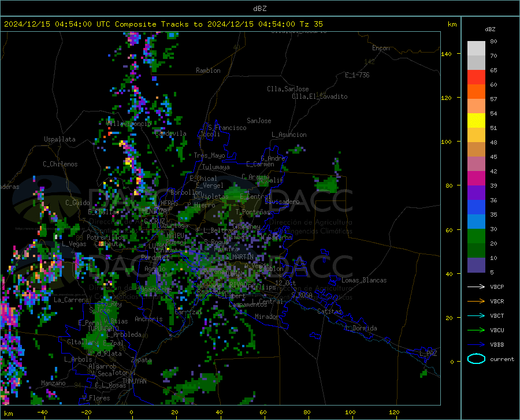Click the E_1-736 map label
This screenshot has height=420, width=520.
(x=357, y=75)
